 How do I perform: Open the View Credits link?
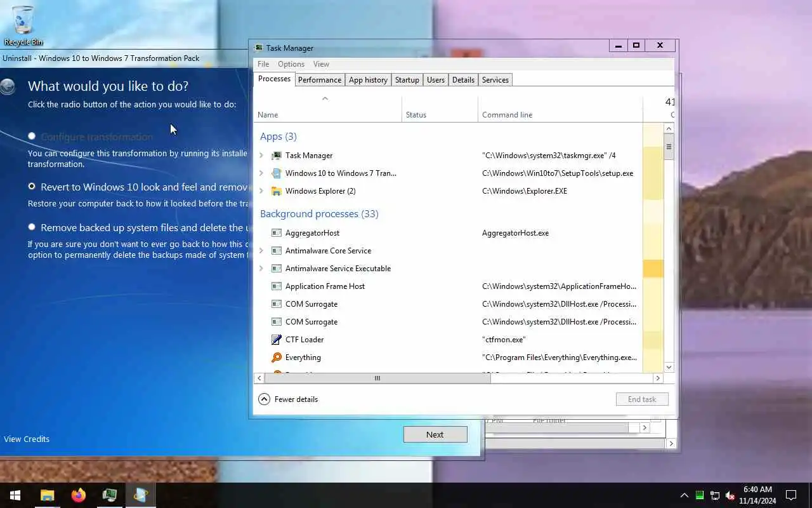tap(27, 439)
